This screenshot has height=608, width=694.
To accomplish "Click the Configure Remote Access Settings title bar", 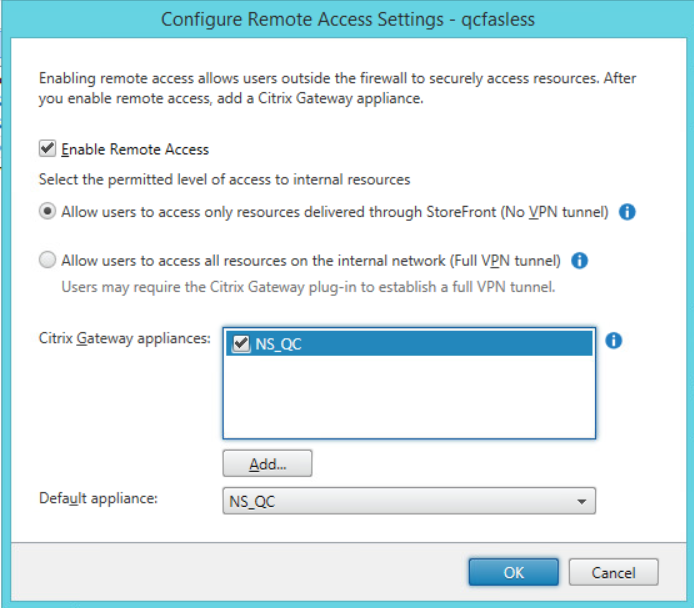I will (346, 19).
